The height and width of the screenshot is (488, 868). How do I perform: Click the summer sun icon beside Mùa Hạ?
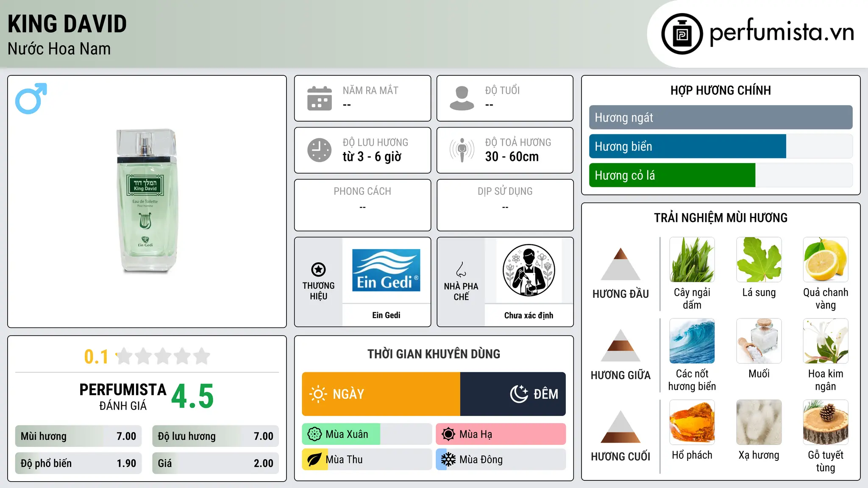click(448, 434)
